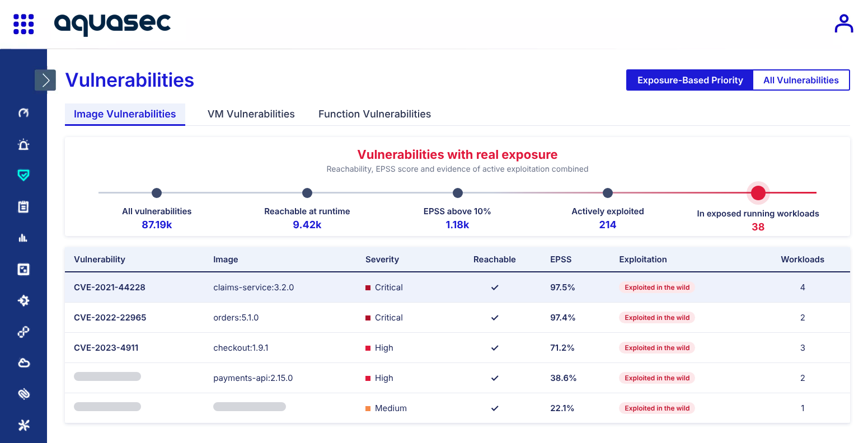This screenshot has width=868, height=443.
Task: Open the chain link icon in sidebar
Action: (24, 332)
